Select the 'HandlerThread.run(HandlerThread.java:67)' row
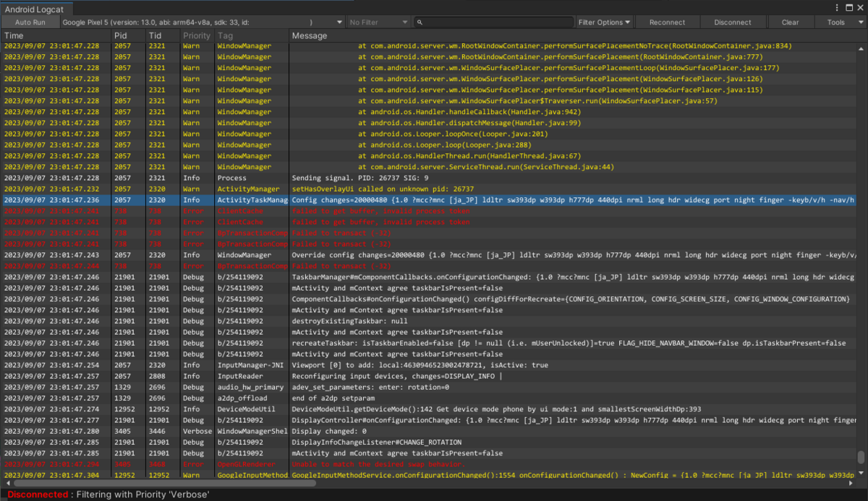868x501 pixels. coord(429,156)
